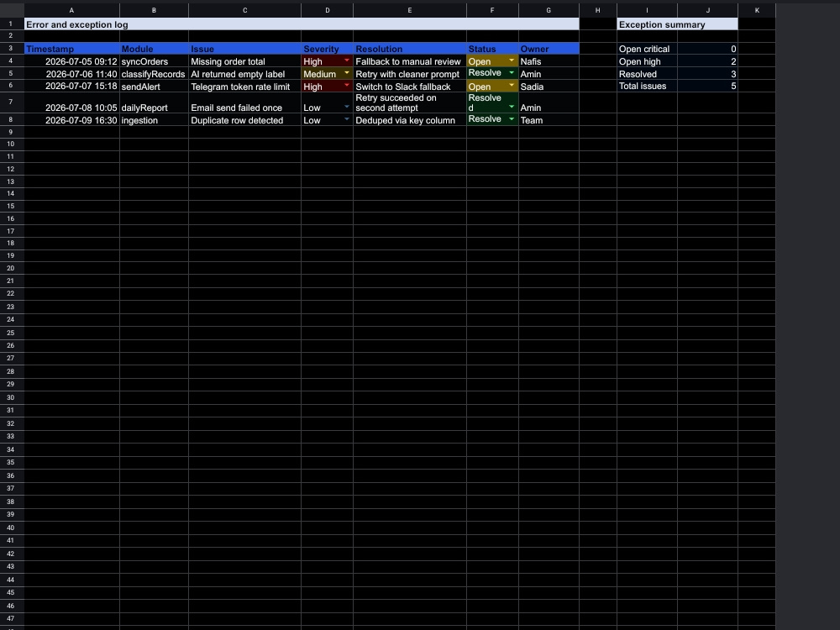Select the 'Error and exception log' title cell

(302, 24)
